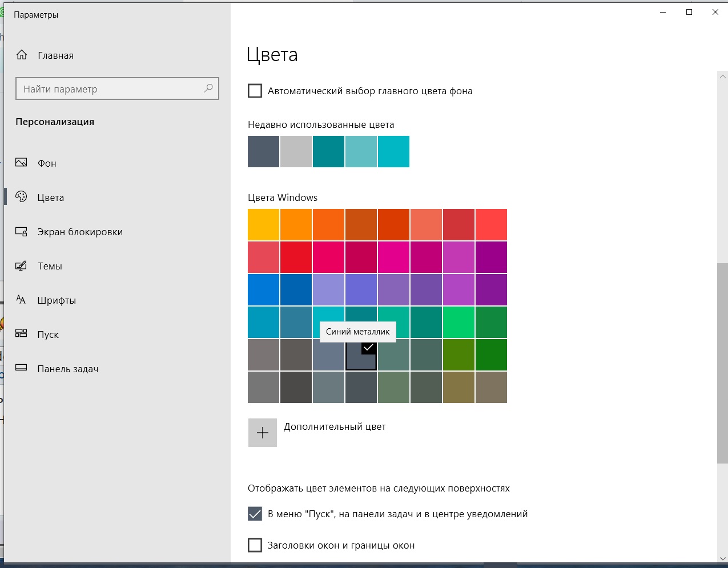Check Заголовки окон и границы окон
The height and width of the screenshot is (568, 728).
(255, 545)
